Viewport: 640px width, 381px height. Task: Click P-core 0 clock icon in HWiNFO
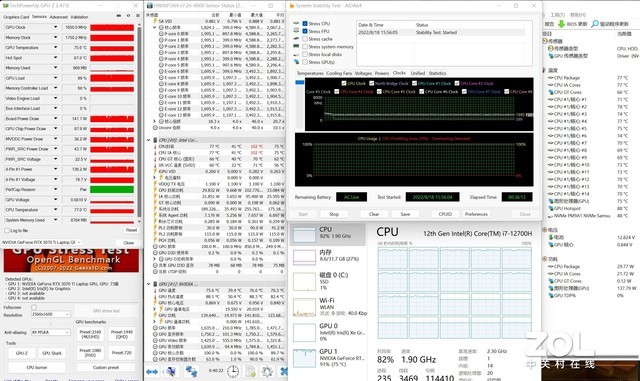click(161, 33)
